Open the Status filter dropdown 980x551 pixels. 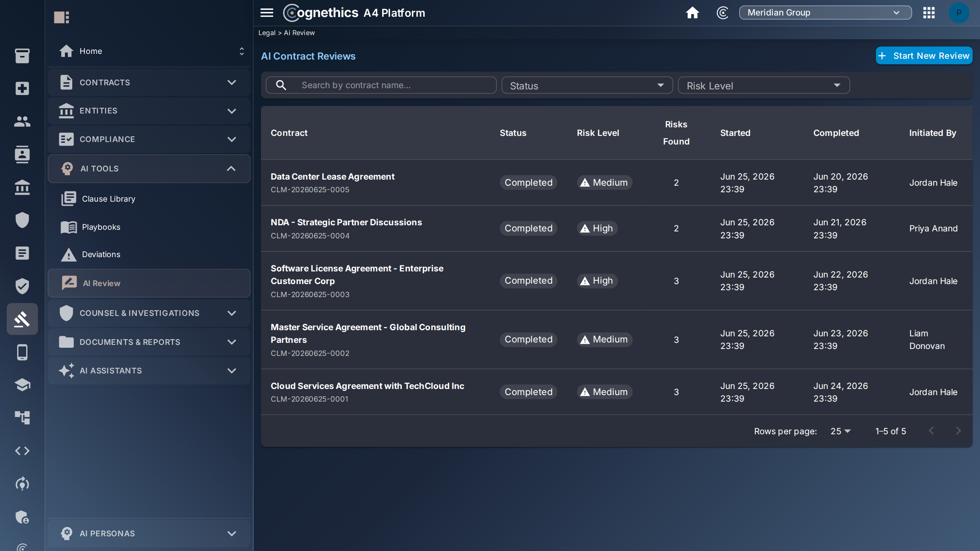[587, 85]
